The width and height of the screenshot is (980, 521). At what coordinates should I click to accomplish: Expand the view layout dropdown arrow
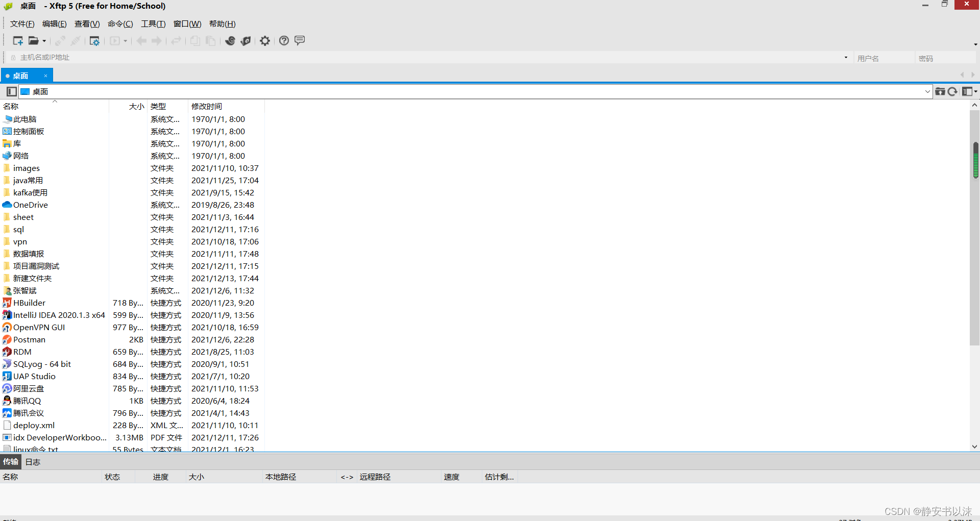pos(975,91)
